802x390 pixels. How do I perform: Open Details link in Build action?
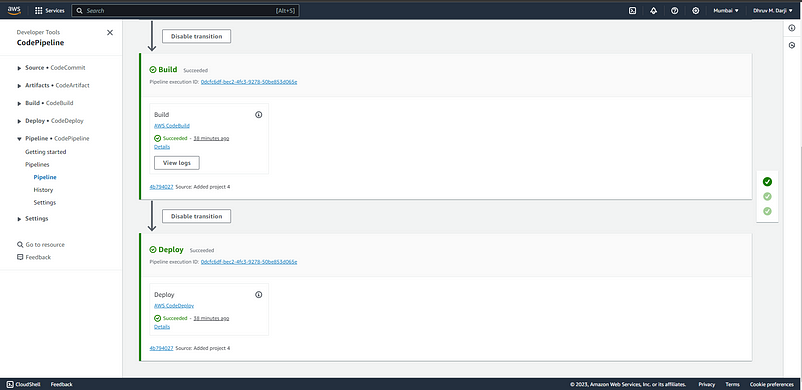point(162,147)
